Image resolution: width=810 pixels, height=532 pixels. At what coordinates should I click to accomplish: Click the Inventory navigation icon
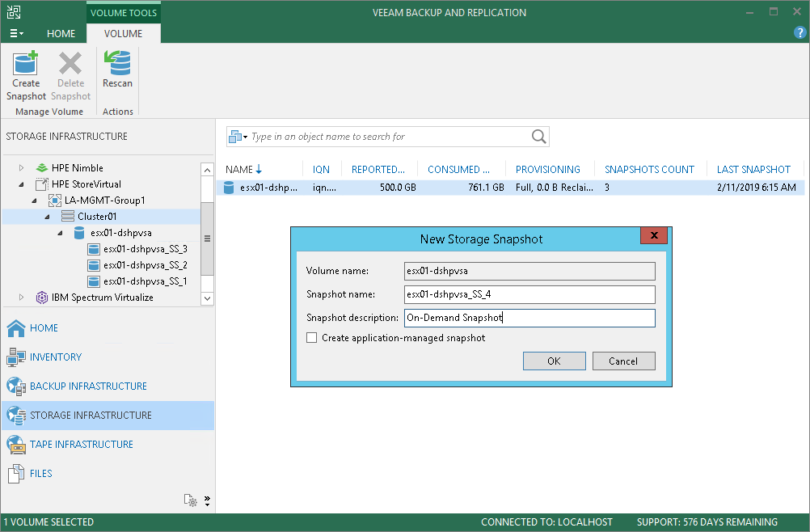[x=16, y=357]
